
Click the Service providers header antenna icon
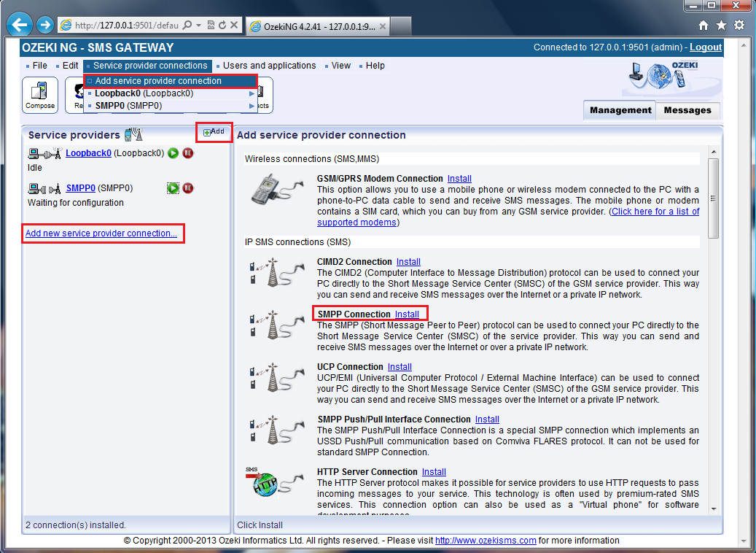[133, 134]
